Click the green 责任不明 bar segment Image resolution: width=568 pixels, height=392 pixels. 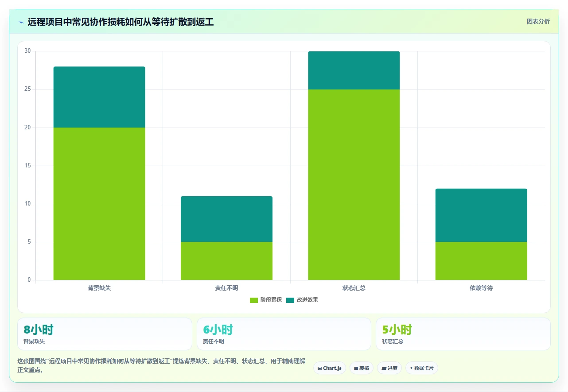click(x=226, y=261)
